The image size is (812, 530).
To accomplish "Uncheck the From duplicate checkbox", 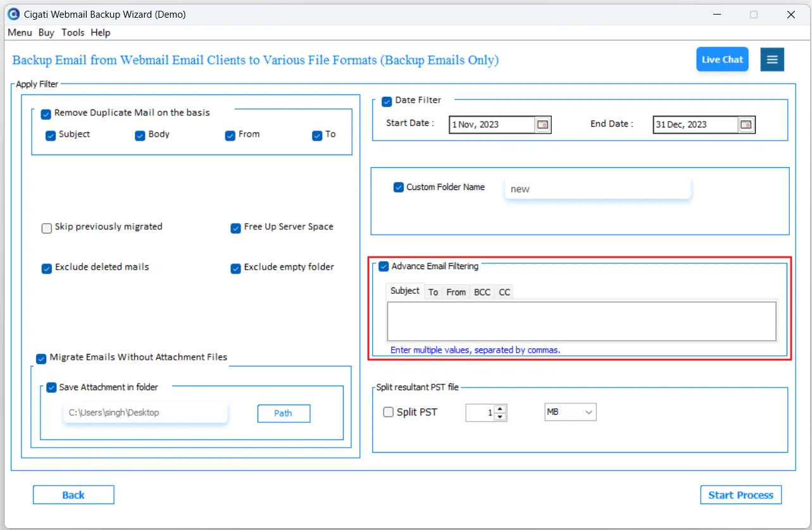I will [x=230, y=136].
